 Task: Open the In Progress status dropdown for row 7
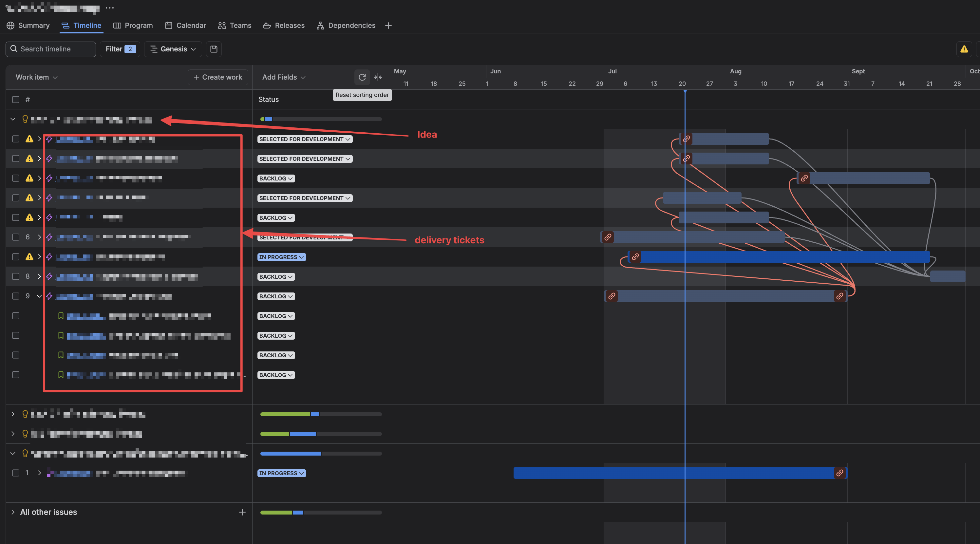(x=282, y=257)
